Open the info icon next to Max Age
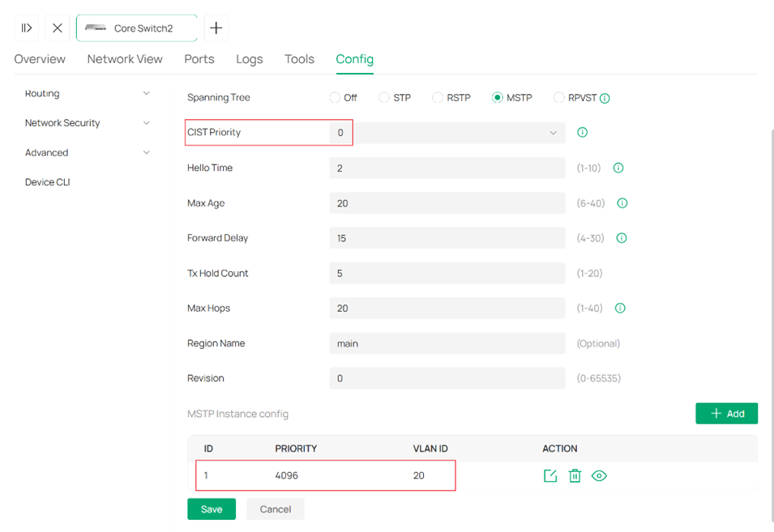Image resolution: width=774 pixels, height=532 pixels. coord(622,203)
